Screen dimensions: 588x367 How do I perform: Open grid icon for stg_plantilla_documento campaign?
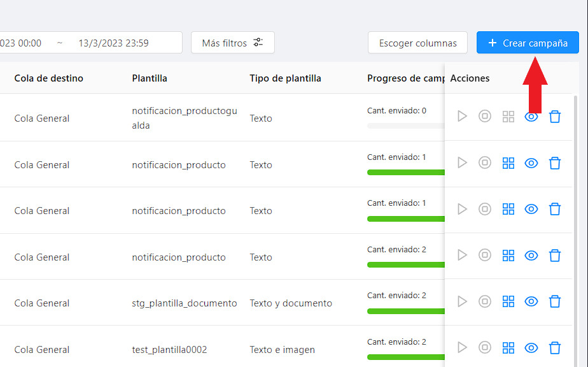pos(508,301)
